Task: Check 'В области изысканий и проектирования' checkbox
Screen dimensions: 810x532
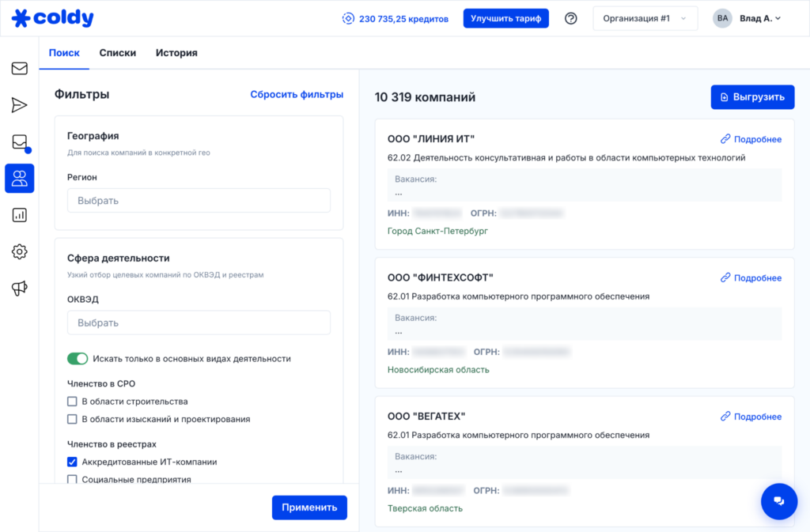Action: (x=72, y=419)
